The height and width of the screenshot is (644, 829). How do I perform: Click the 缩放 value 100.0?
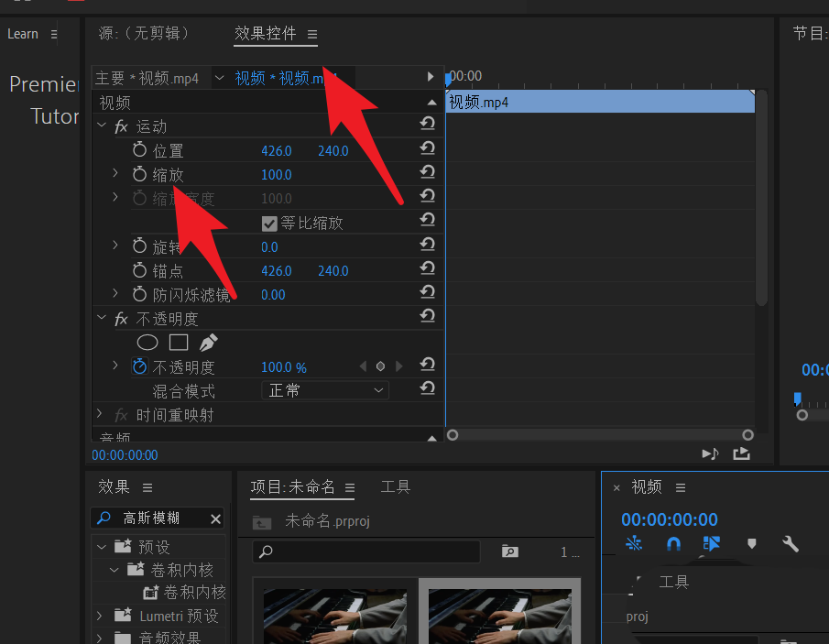click(276, 174)
